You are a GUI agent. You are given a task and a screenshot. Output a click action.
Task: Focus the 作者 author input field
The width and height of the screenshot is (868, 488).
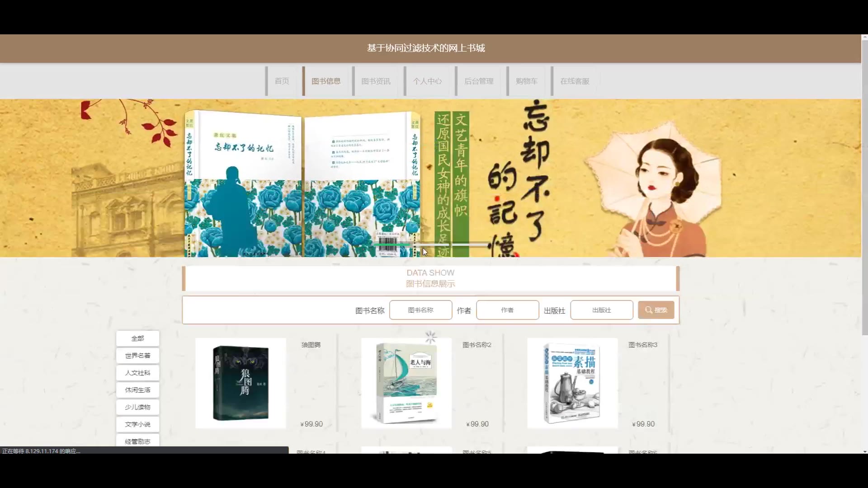[507, 310]
